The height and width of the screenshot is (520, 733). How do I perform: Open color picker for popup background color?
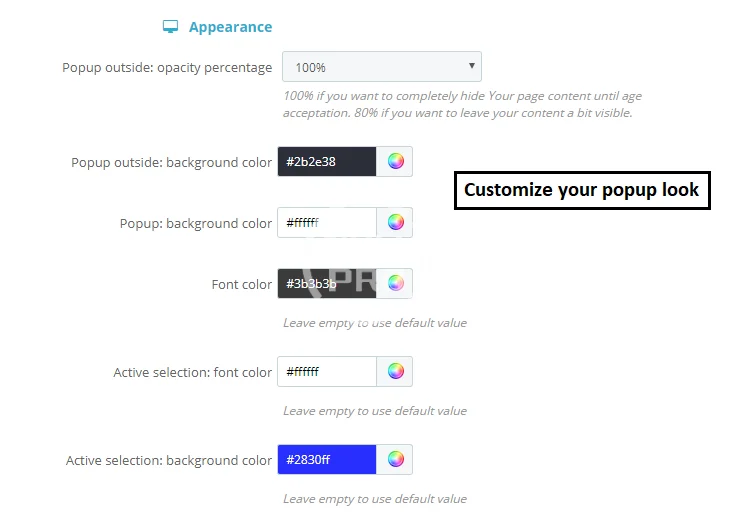pyautogui.click(x=395, y=223)
